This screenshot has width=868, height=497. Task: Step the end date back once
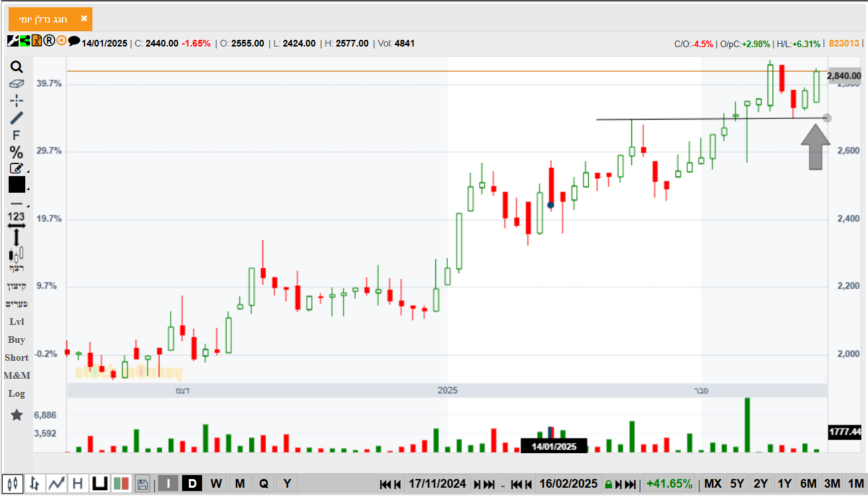(528, 484)
